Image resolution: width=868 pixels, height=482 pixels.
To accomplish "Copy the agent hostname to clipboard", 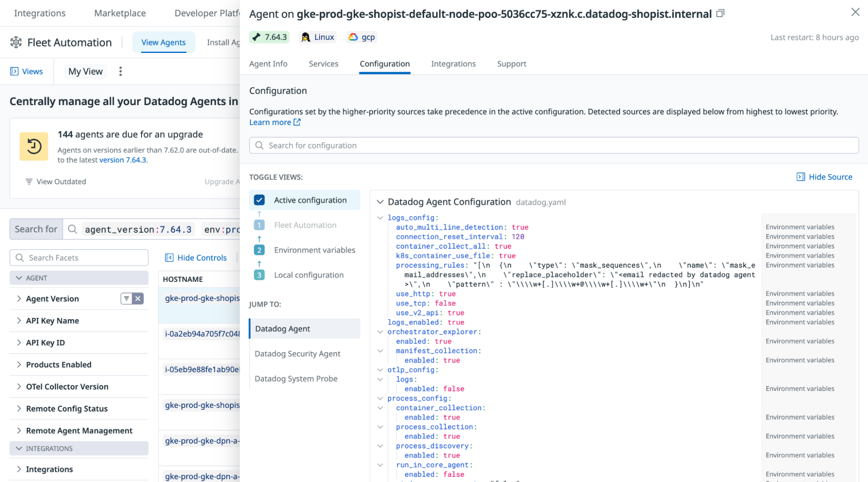I will coord(720,13).
